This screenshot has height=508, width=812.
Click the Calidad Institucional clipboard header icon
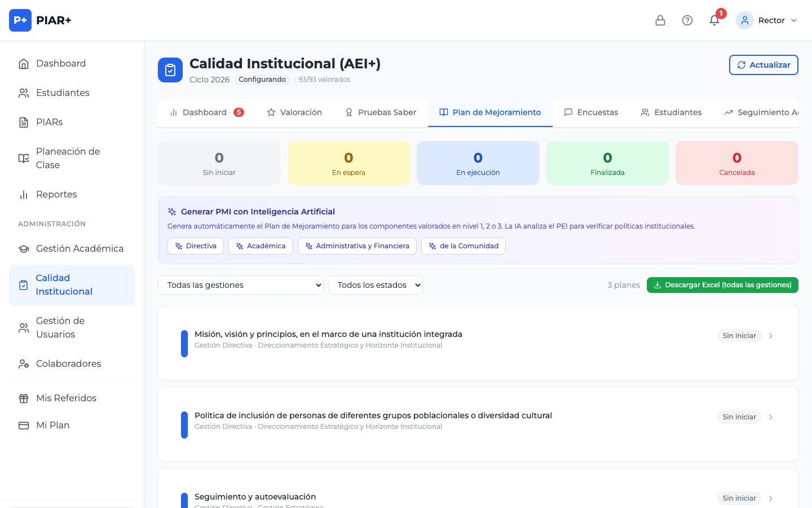[170, 70]
